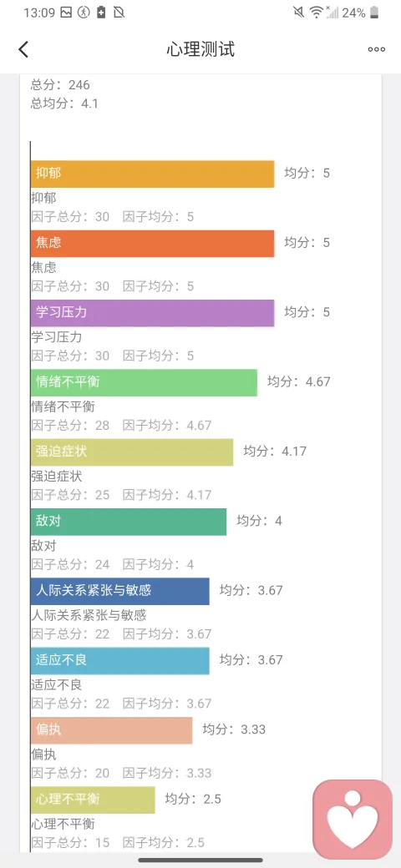Select the green 情绪不平衡 bar
Screen dimensions: 401x868
144,382
